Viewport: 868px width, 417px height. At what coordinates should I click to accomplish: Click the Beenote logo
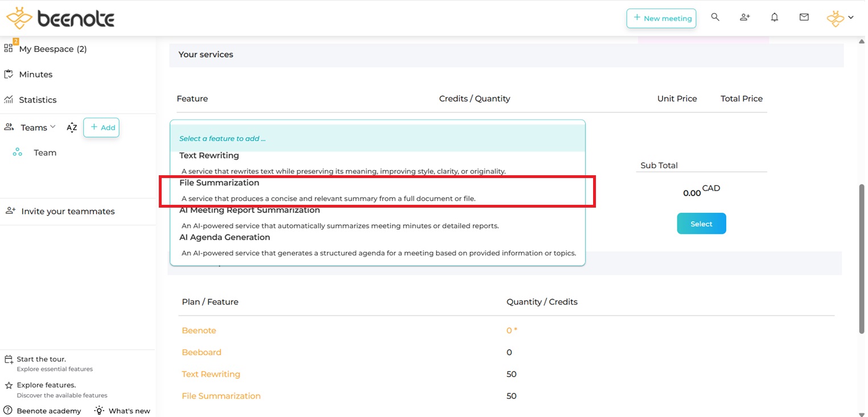[60, 18]
